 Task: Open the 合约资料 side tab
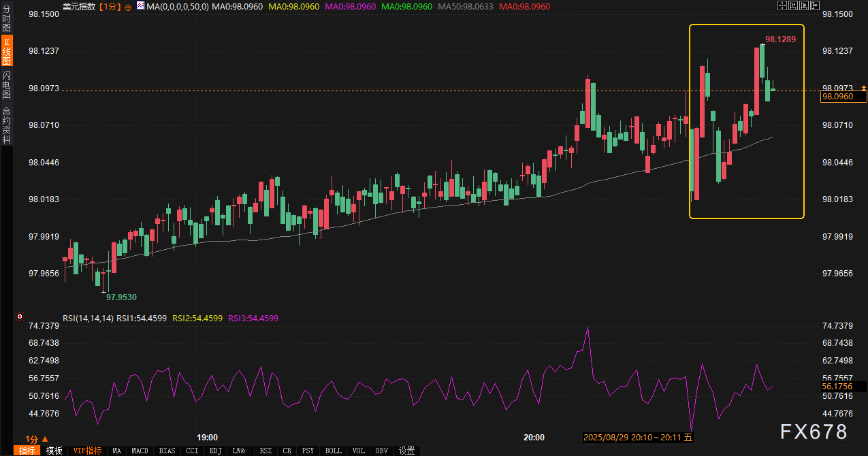tap(6, 125)
